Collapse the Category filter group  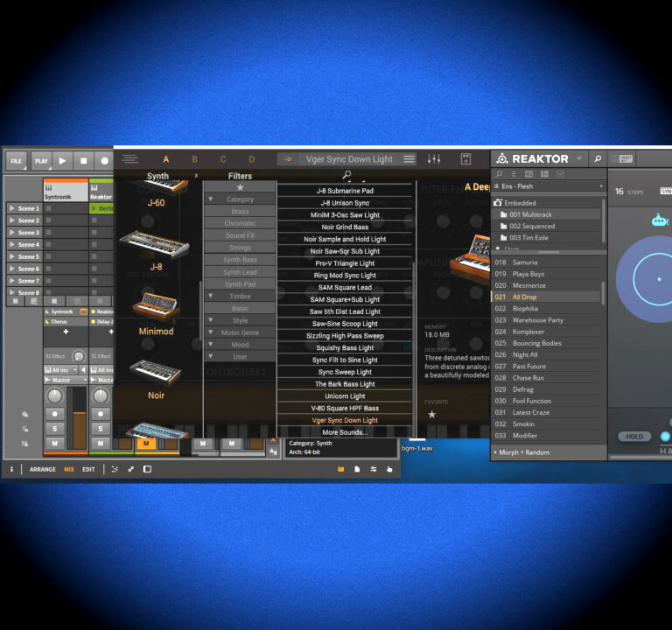[x=210, y=199]
